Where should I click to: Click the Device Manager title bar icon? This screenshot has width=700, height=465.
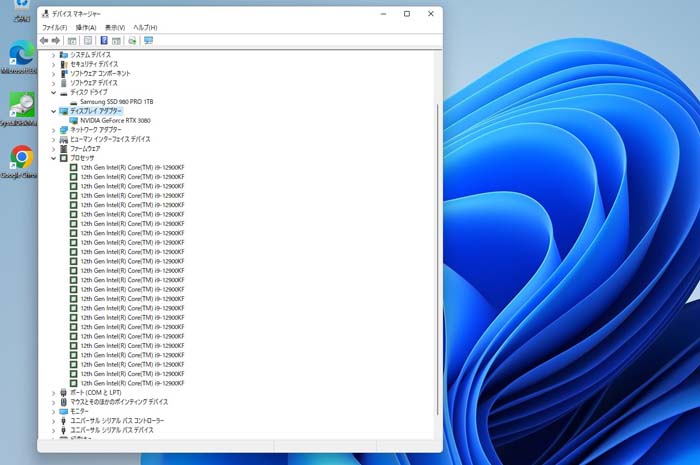pos(45,14)
